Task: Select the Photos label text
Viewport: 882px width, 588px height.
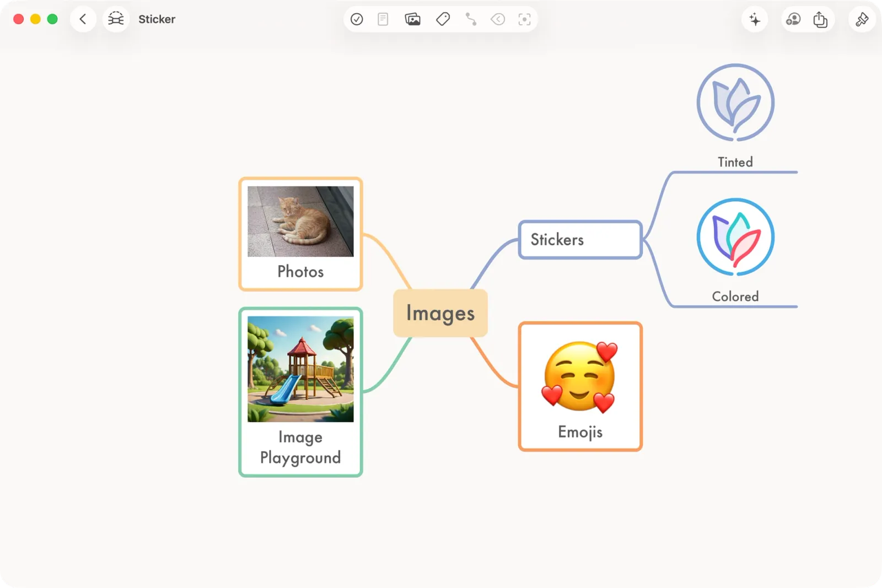Action: pos(300,272)
